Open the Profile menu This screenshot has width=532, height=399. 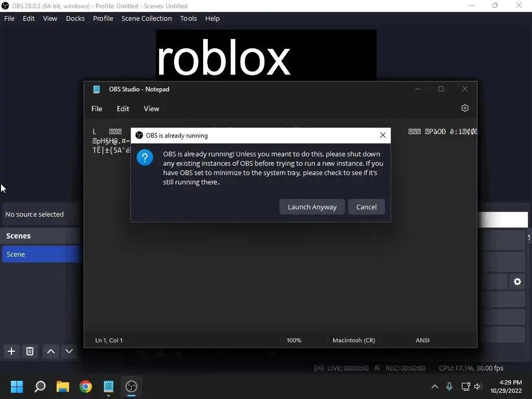103,18
